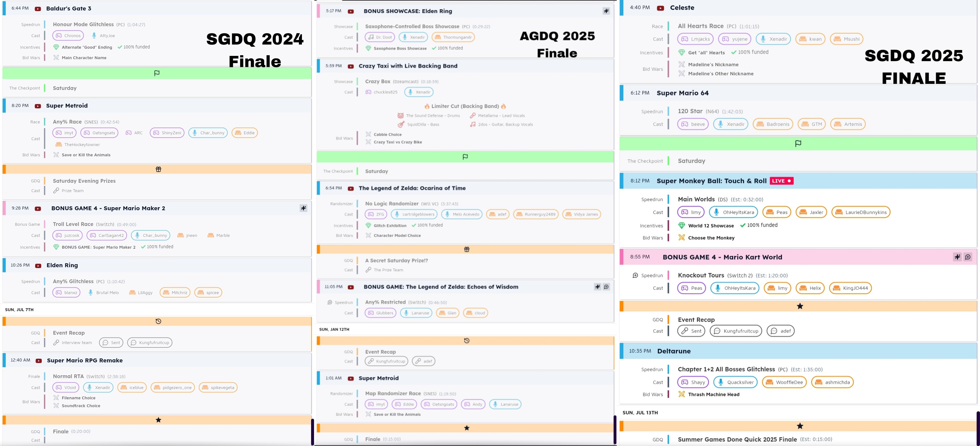Viewport: 980px width, 446px height.
Task: Click star icon above SGDQ 2025 Event Recap
Action: 800,306
